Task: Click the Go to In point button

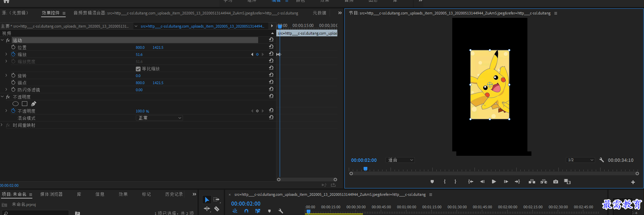Action: tap(470, 182)
